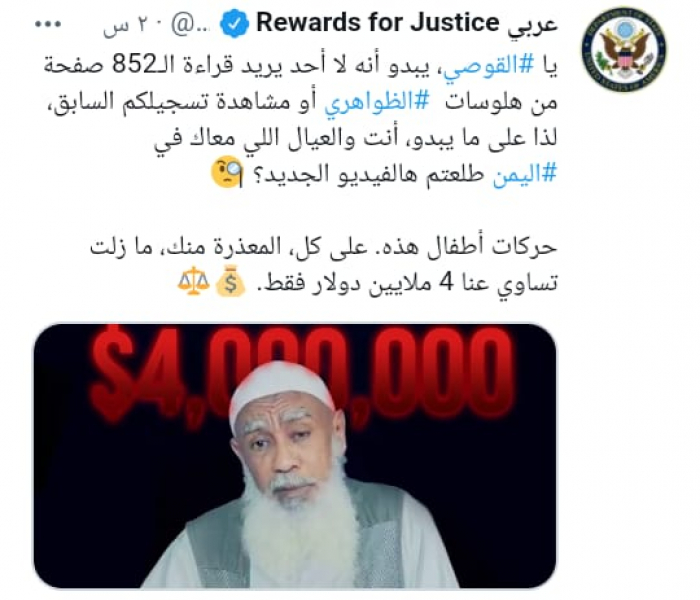Click the money bag emoji
Screen dimensions: 700x600
230,282
